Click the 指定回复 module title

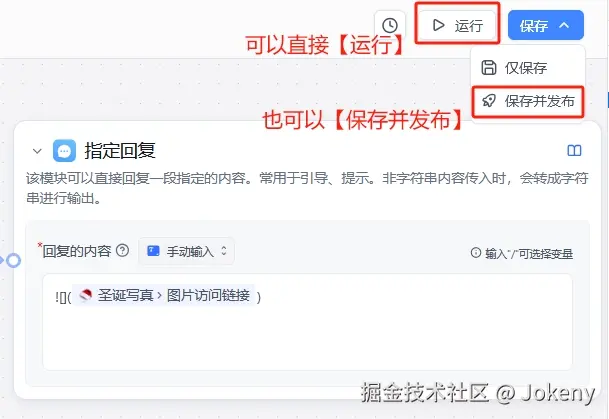point(120,151)
